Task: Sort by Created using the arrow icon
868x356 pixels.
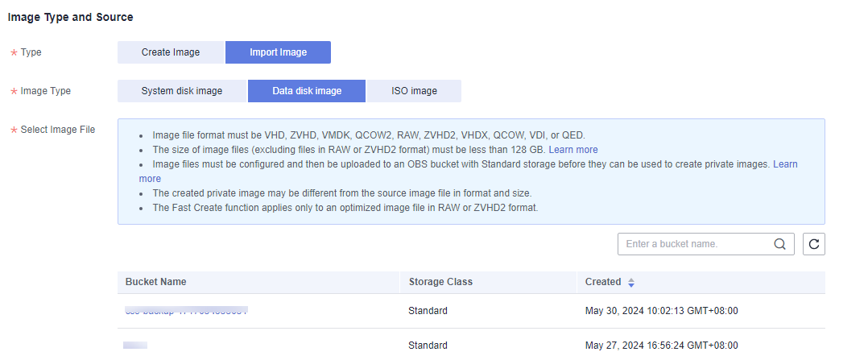Action: coord(631,283)
